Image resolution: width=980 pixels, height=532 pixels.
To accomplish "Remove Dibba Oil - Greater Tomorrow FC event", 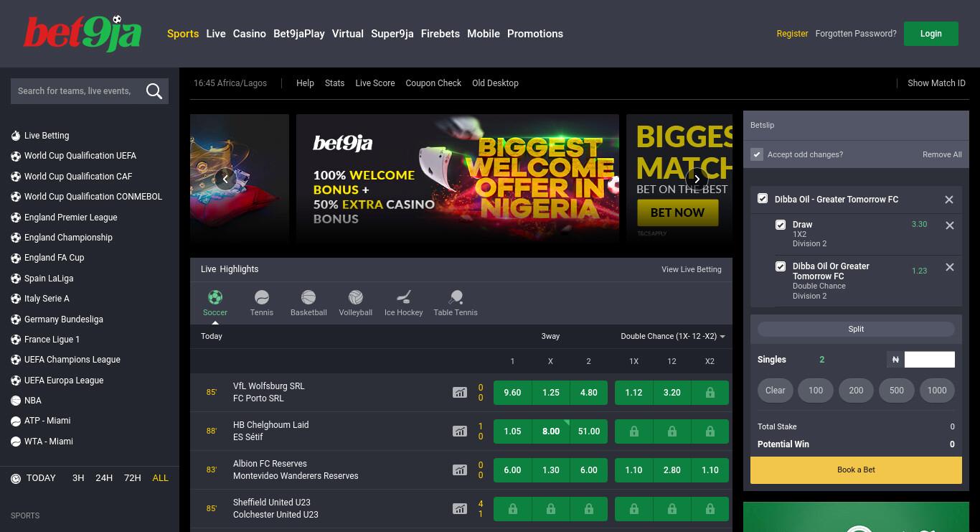I will point(949,200).
